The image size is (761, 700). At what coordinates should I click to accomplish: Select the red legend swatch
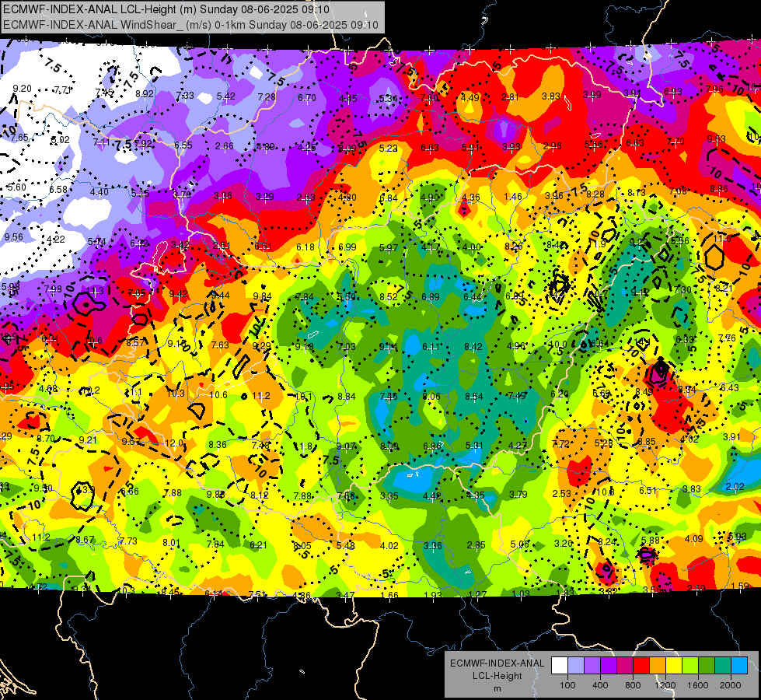641,666
